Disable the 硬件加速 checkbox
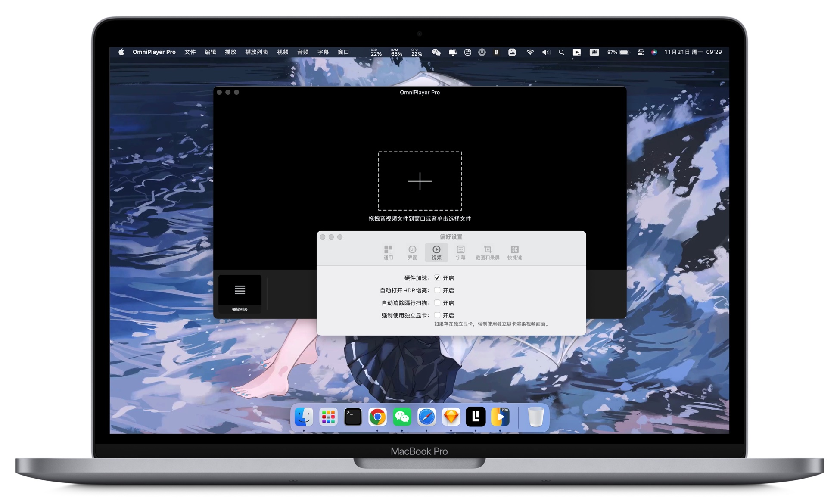Screen dimensions: 840x504 437,278
